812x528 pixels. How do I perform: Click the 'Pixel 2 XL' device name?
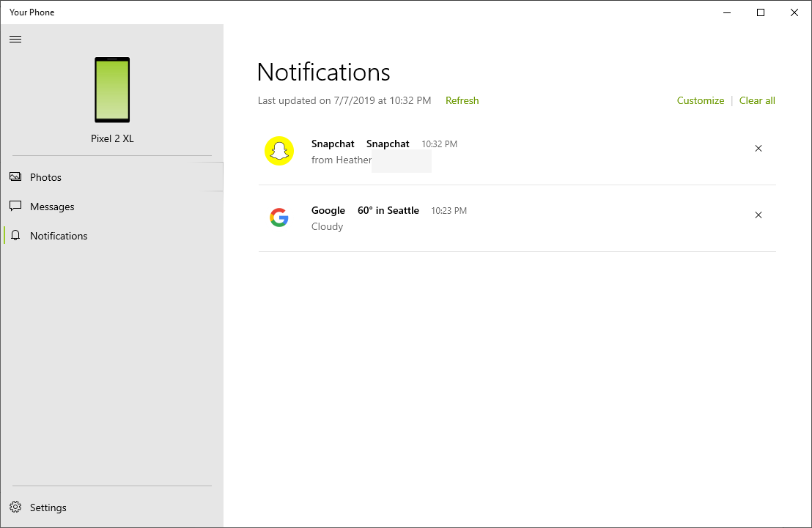pos(112,138)
